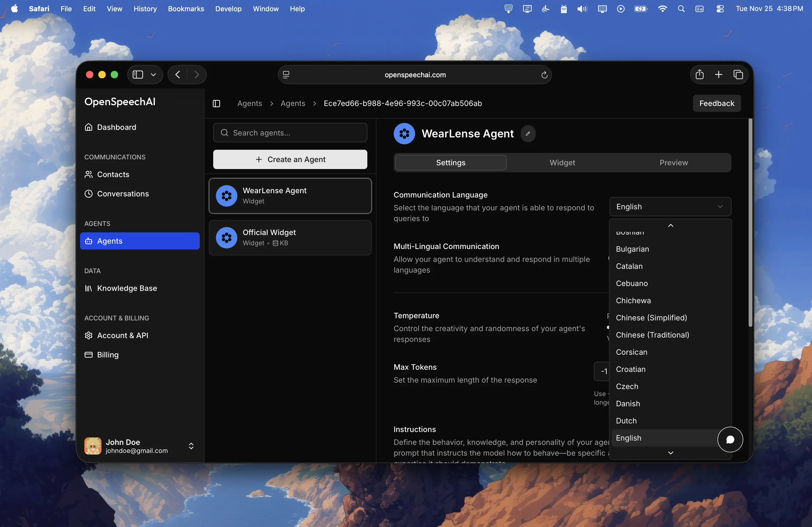Select the Agents sidebar item
Viewport: 812px width, 527px height.
tap(140, 241)
